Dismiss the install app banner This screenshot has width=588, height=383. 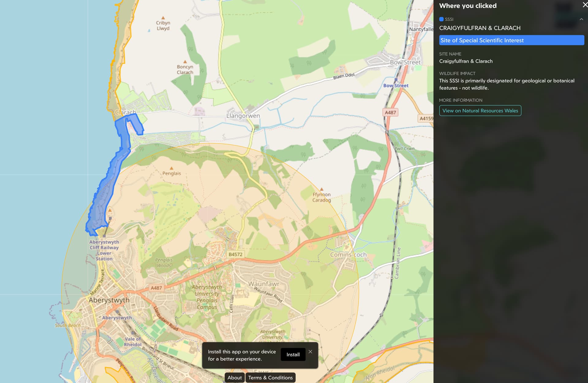coord(310,352)
